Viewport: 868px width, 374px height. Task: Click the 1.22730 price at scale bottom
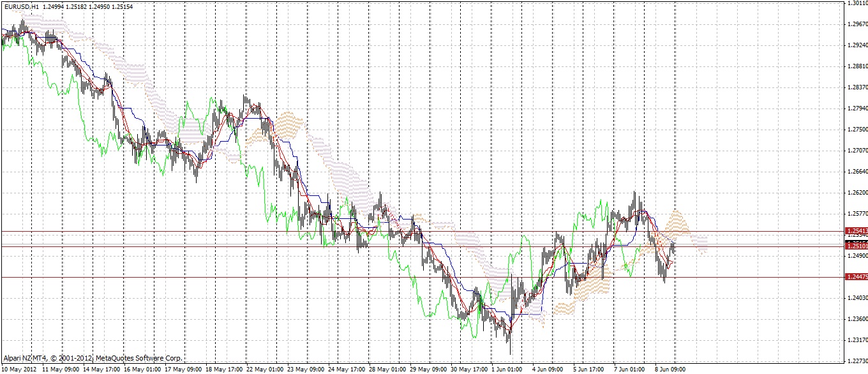tap(857, 361)
